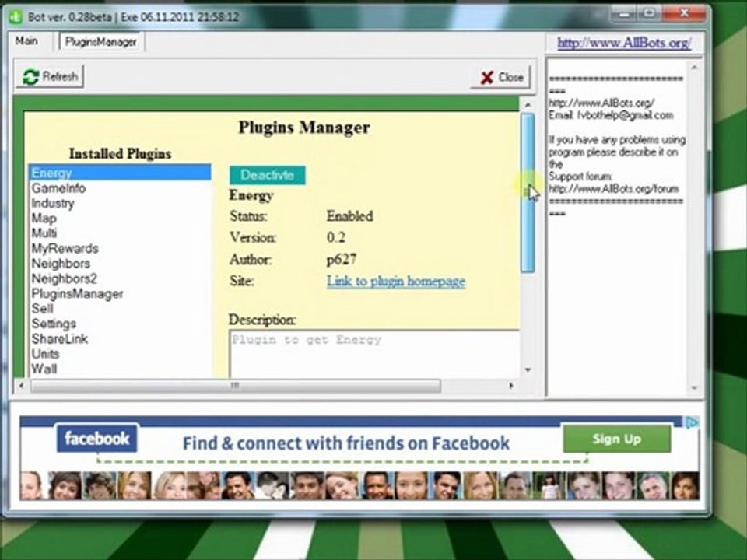Select Units plugin in the list
This screenshot has width=747, height=560.
point(120,354)
